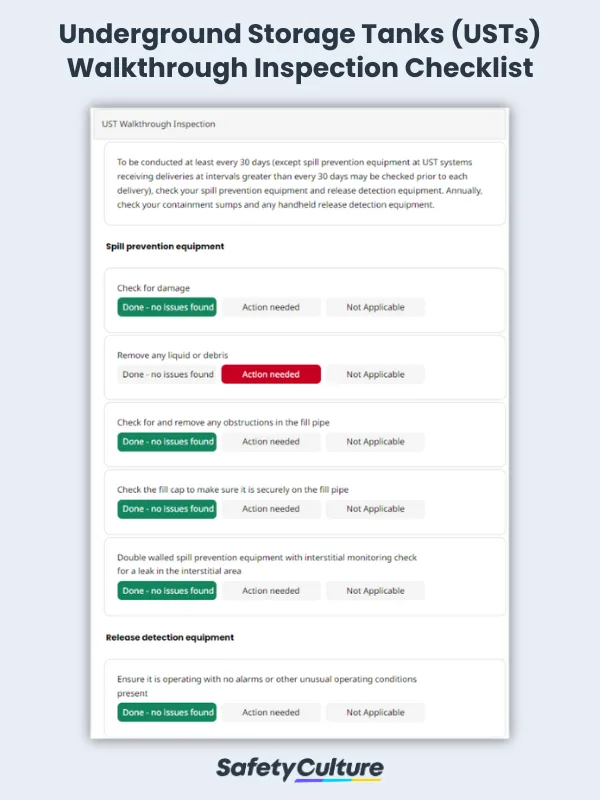
Task: Mark fill pipe obstructions check as Done
Action: (168, 441)
